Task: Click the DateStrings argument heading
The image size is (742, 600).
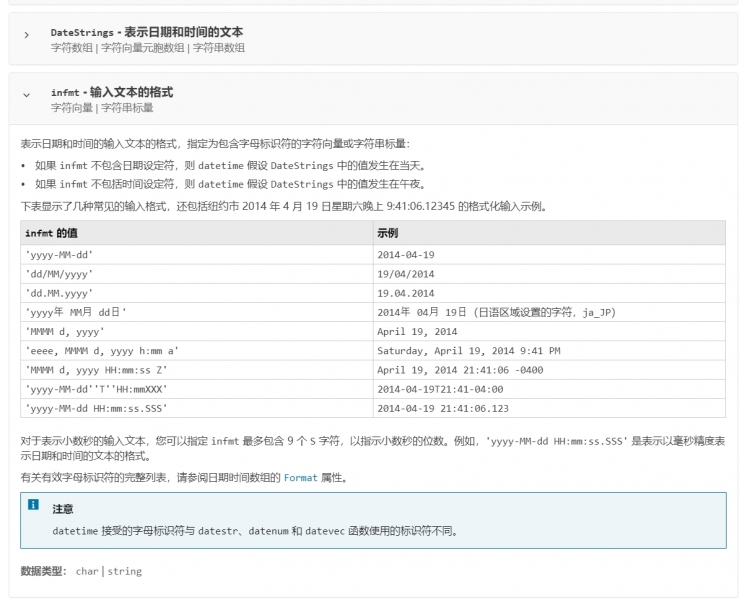Action: (146, 32)
